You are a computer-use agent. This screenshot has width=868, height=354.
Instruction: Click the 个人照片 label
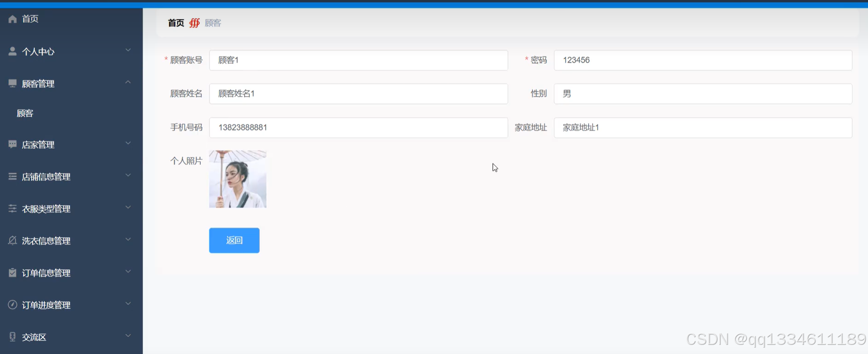pos(186,161)
